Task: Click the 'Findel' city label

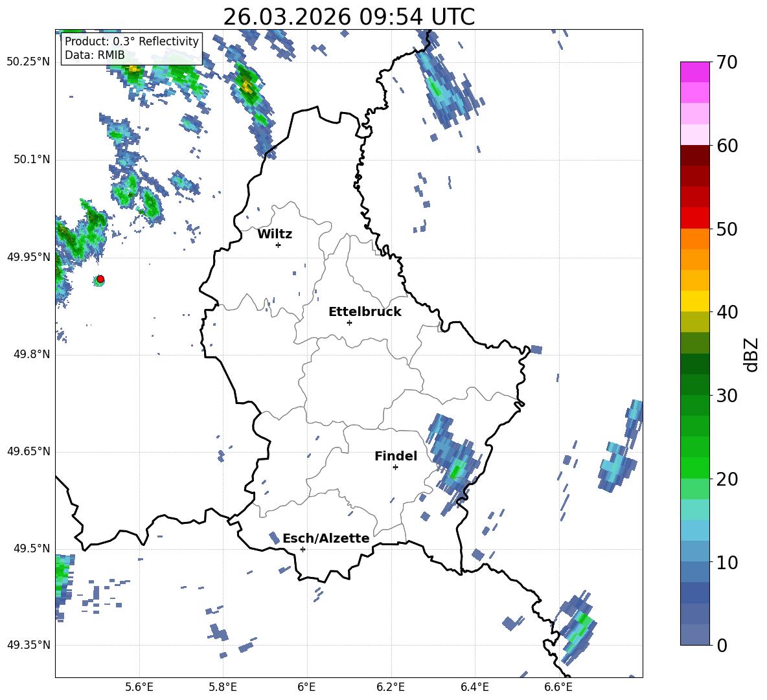Action: pyautogui.click(x=396, y=456)
